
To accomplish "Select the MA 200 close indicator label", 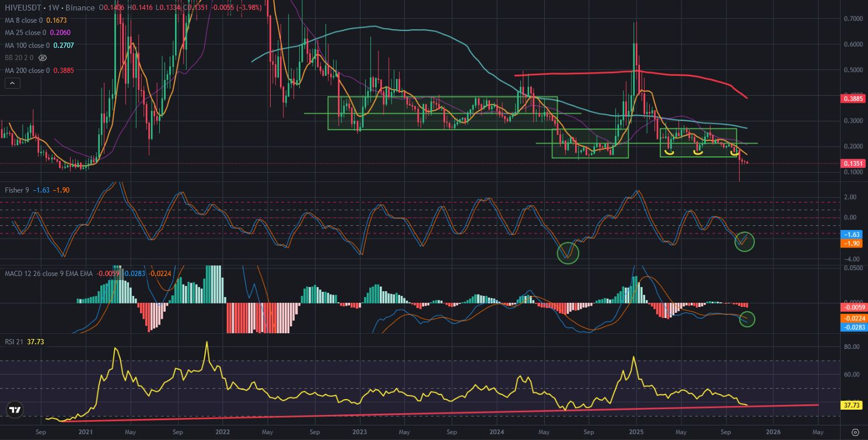I will pos(30,71).
